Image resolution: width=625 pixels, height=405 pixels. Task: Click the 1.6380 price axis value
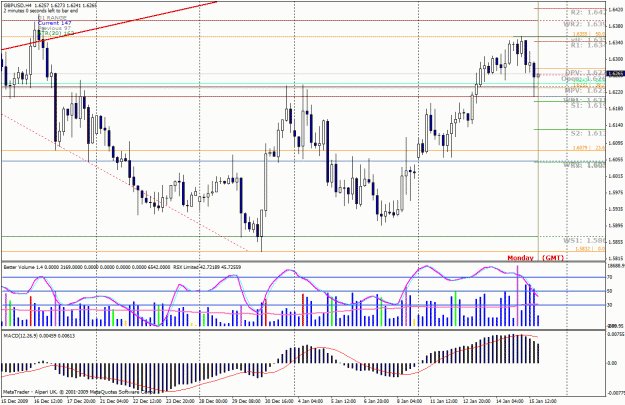pyautogui.click(x=615, y=26)
